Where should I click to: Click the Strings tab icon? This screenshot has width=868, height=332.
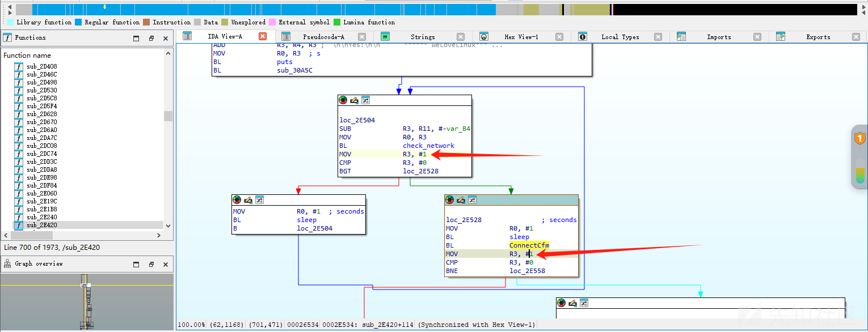pos(385,37)
